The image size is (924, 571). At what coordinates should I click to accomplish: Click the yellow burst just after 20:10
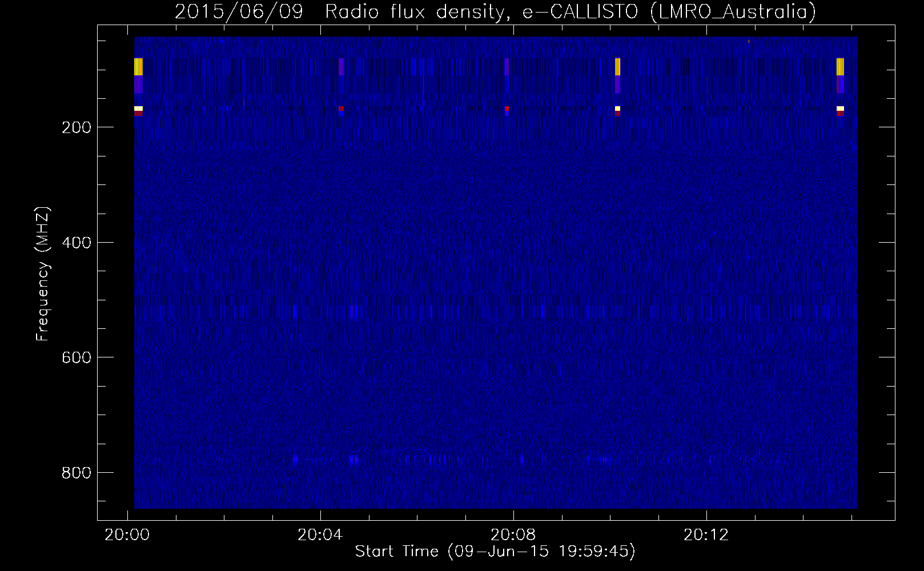(617, 67)
